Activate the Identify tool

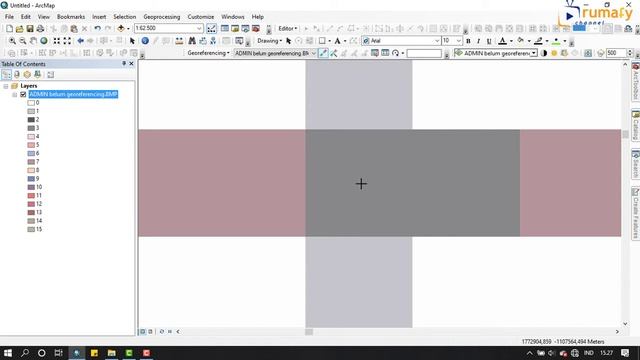[145, 41]
